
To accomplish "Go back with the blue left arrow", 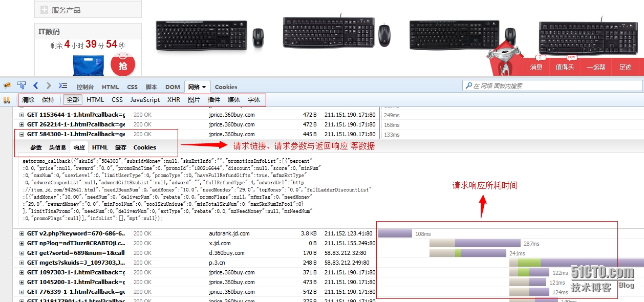I will click(x=36, y=86).
